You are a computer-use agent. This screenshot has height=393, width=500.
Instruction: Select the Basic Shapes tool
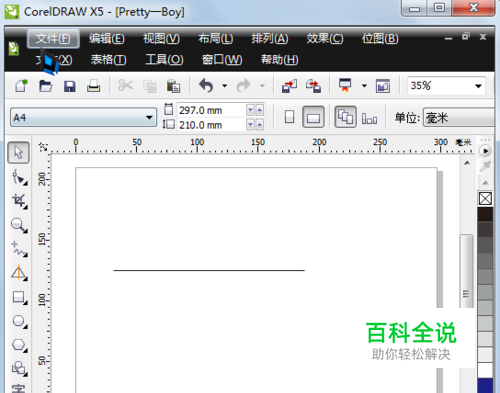19,368
